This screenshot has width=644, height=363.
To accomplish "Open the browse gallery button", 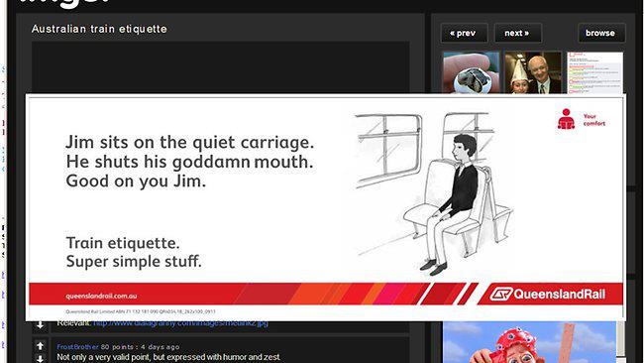I will click(601, 33).
